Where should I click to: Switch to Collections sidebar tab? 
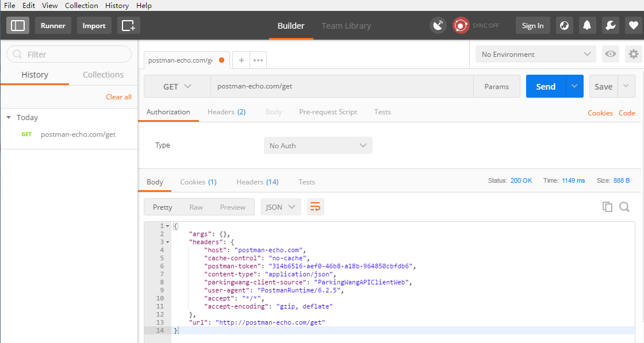(x=103, y=75)
